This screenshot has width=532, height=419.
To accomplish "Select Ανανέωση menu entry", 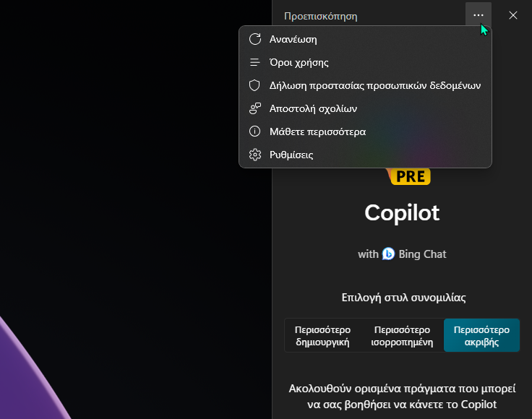I will point(366,39).
